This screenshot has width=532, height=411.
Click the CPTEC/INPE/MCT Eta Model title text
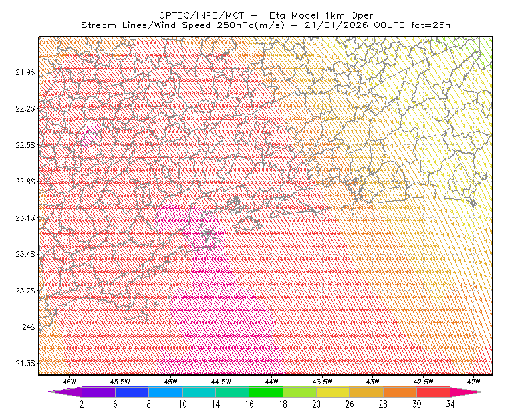[266, 15]
